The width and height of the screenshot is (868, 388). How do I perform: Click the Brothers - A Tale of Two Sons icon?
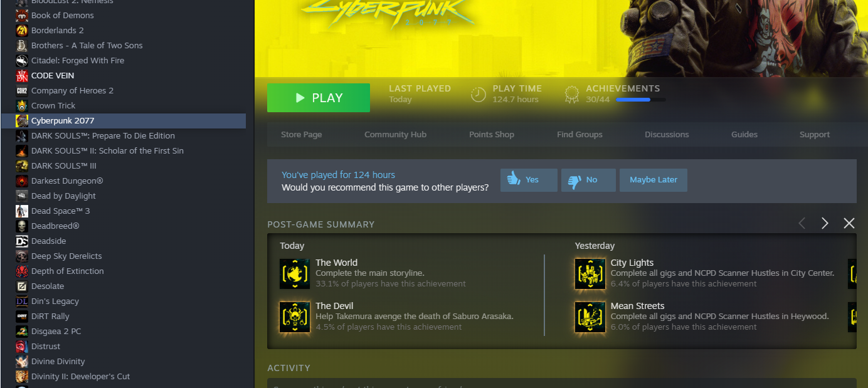[x=22, y=45]
